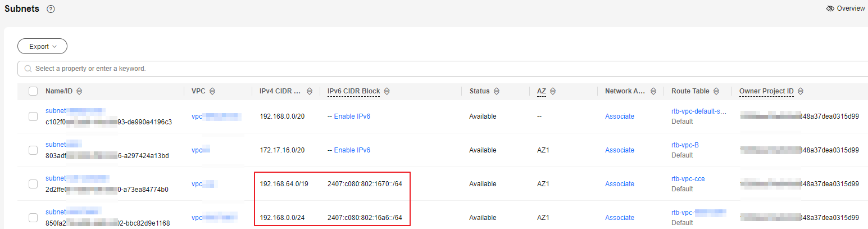The width and height of the screenshot is (868, 229).
Task: Click Associate for the 172.17.16.0/20 subnet
Action: (620, 150)
